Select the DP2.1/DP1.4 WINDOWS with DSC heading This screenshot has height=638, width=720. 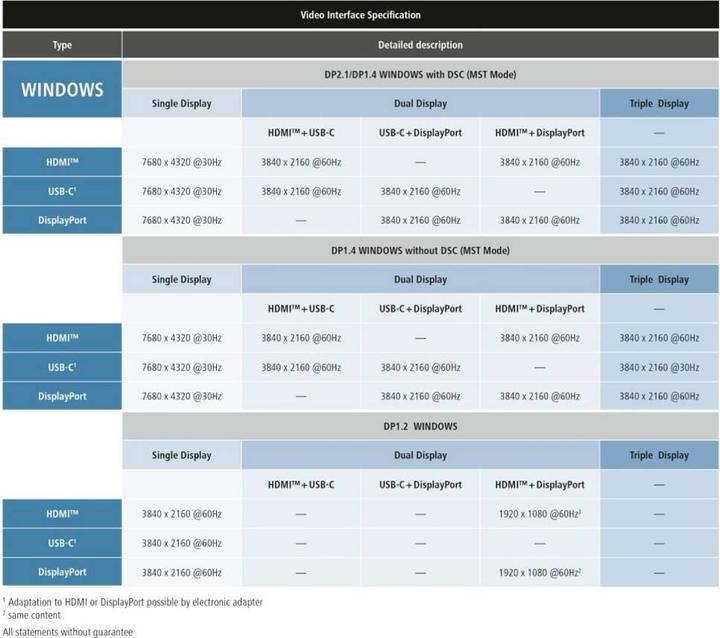tap(420, 75)
